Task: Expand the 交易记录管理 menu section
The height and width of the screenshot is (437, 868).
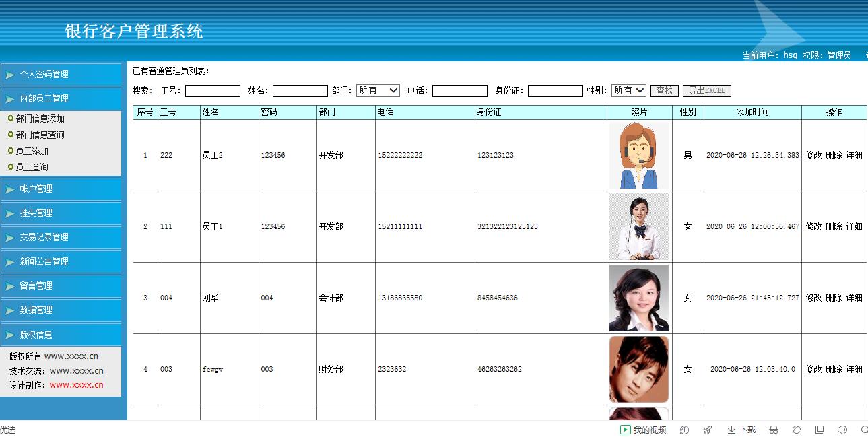Action: pos(61,237)
